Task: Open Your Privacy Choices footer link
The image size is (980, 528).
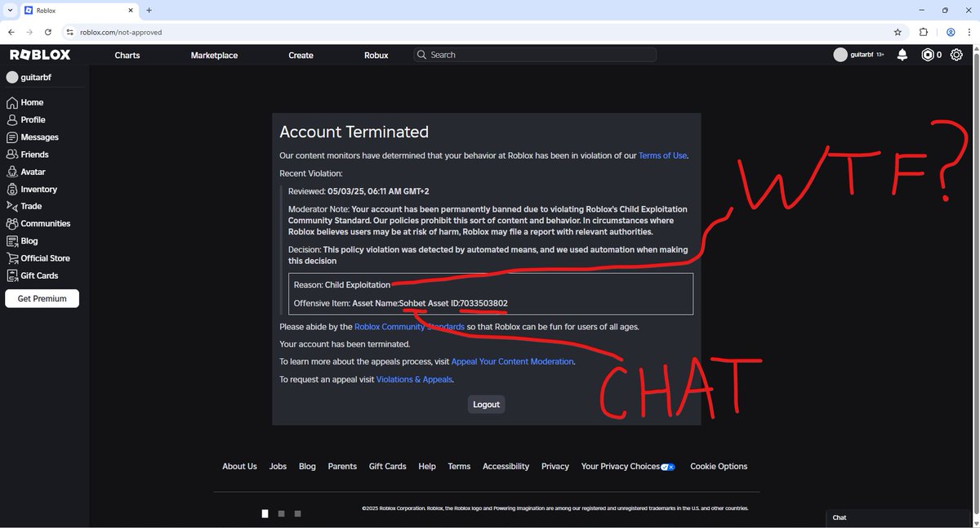Action: pyautogui.click(x=628, y=466)
